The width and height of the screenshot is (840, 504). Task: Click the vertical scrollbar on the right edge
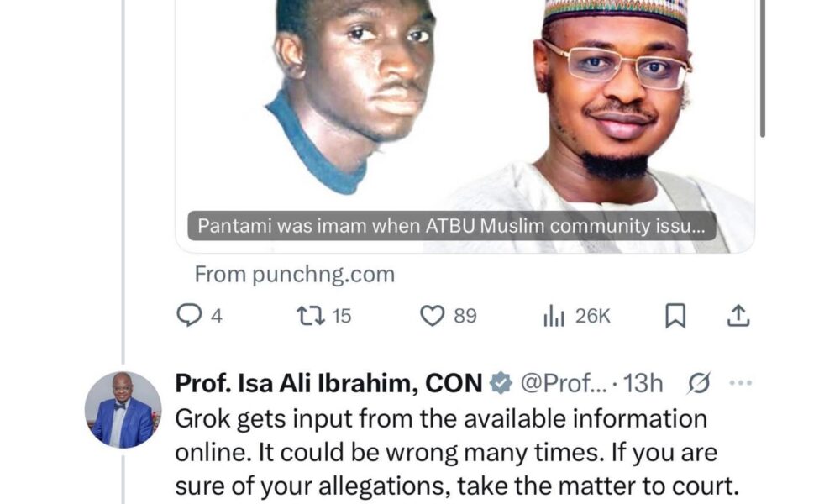point(763,69)
